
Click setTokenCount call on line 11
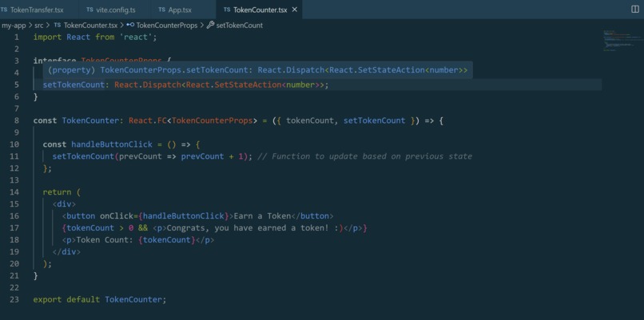(x=83, y=156)
